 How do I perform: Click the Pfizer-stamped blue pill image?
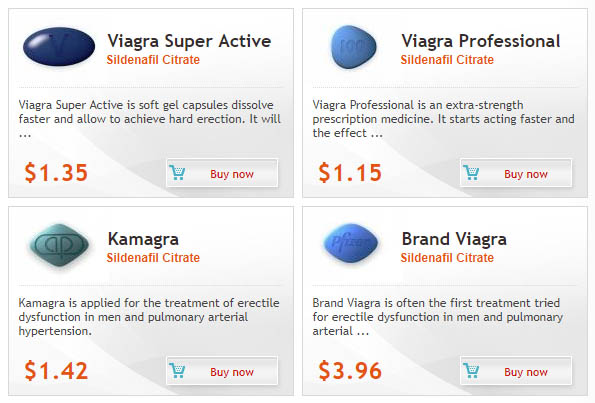point(351,243)
